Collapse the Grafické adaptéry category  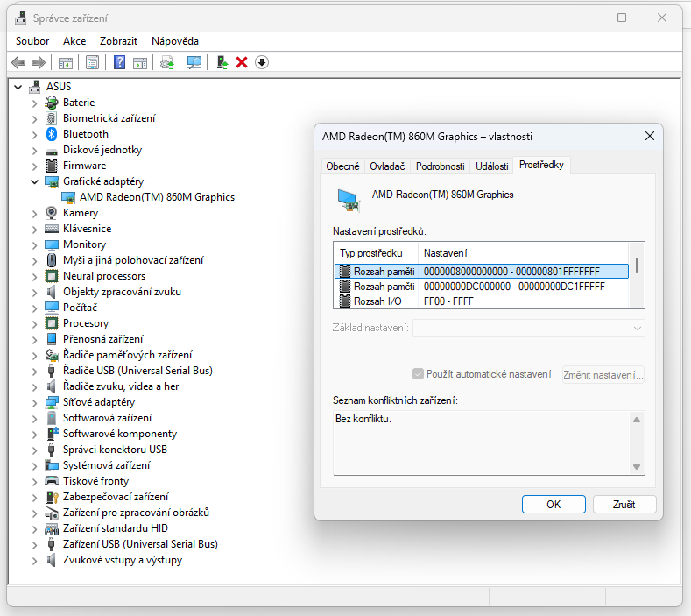(34, 181)
